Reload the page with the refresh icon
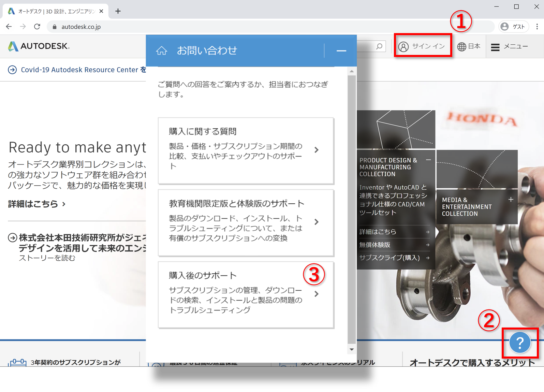The image size is (544, 392). click(x=37, y=27)
